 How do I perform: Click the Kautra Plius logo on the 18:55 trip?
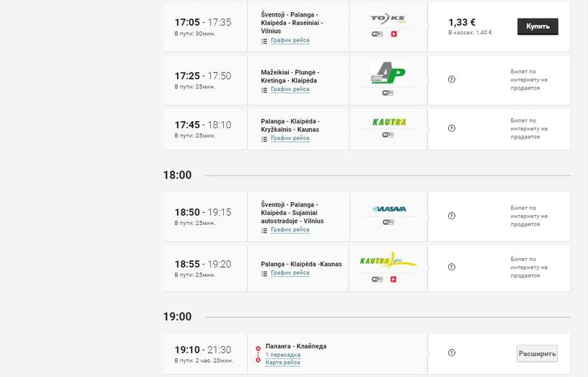(388, 259)
